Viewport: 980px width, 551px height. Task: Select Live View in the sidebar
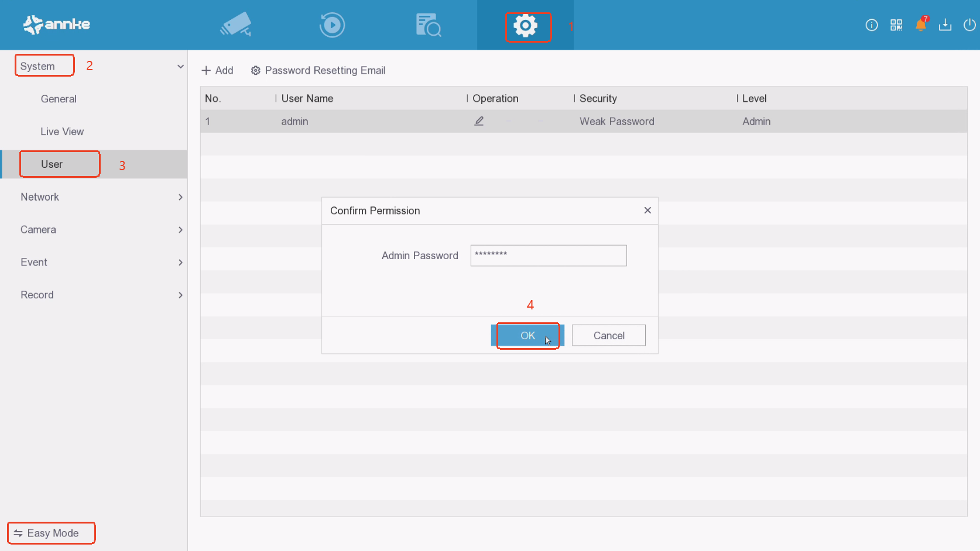tap(62, 132)
